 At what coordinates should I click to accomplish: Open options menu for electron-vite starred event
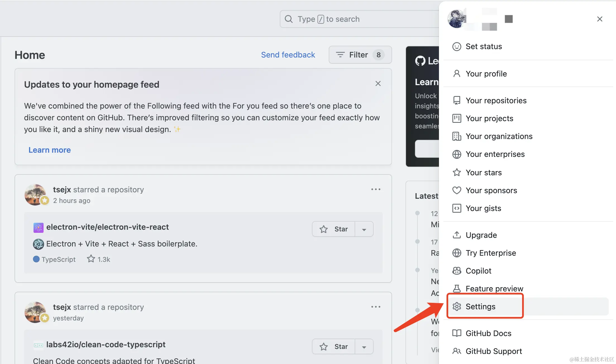pos(376,189)
